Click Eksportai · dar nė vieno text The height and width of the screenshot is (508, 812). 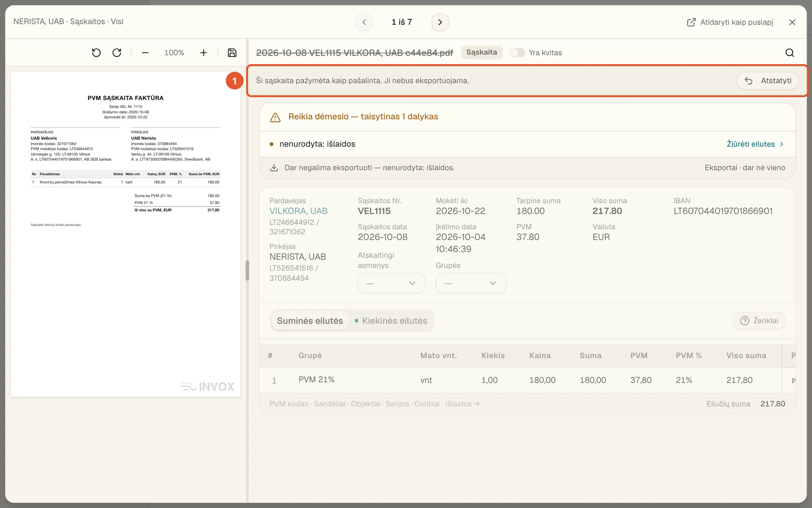pyautogui.click(x=745, y=168)
